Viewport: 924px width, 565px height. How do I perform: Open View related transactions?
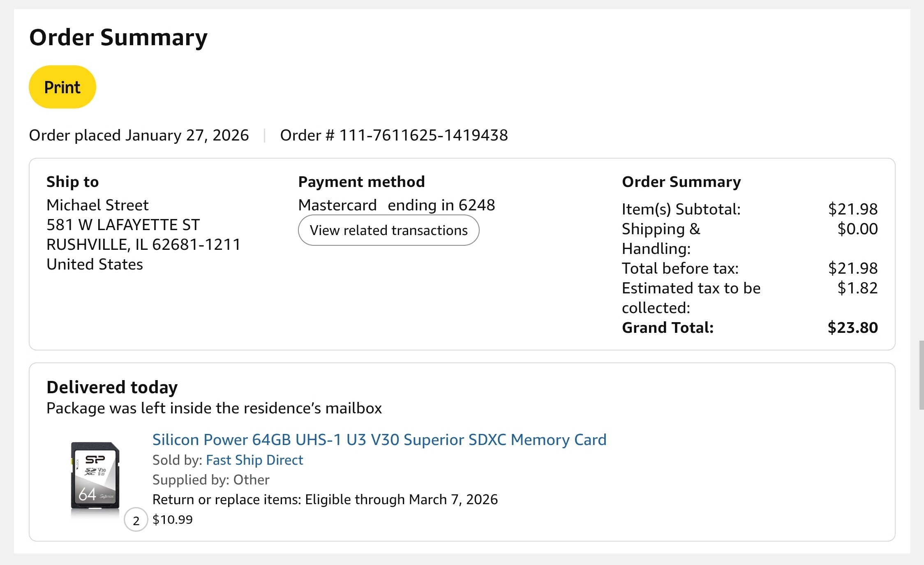(388, 230)
